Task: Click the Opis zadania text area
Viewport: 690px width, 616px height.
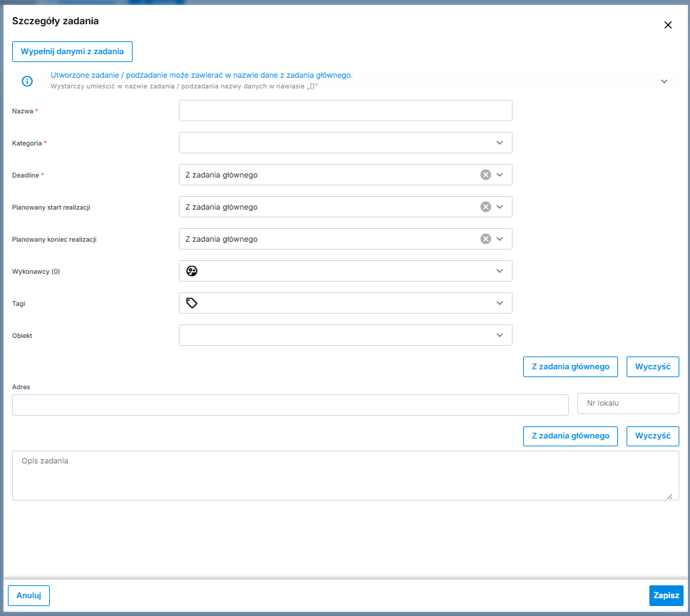Action: [345, 476]
